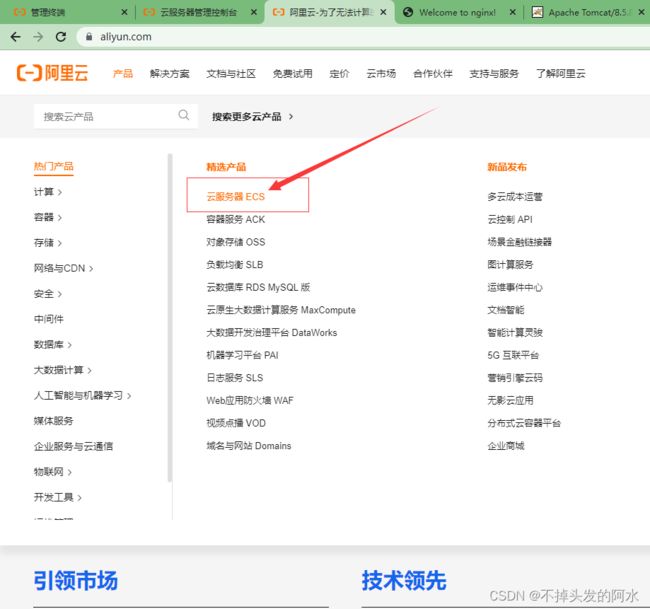This screenshot has width=650, height=609.
Task: Open 负载均衡 SLB link
Action: point(235,264)
